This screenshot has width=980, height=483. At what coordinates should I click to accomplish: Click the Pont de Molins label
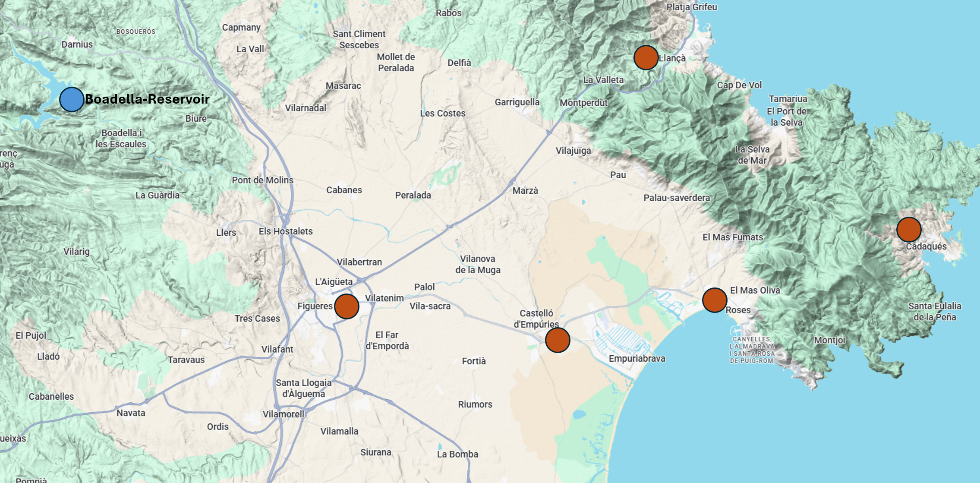pyautogui.click(x=262, y=180)
